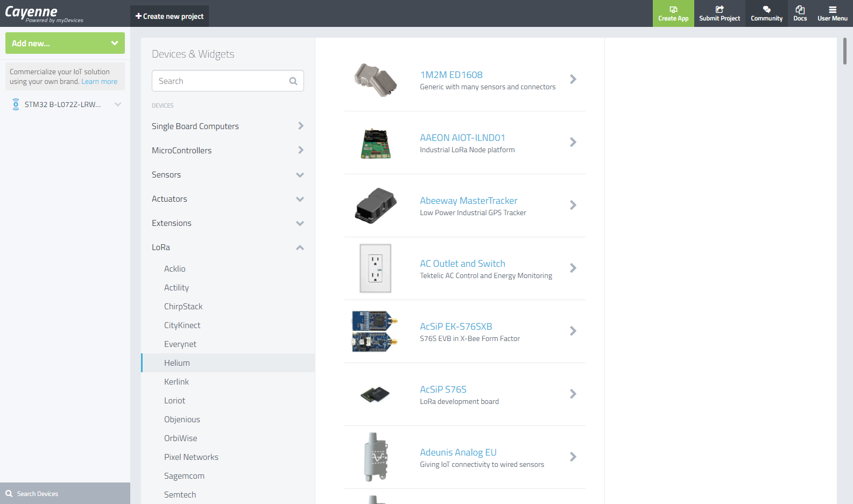The width and height of the screenshot is (853, 504).
Task: Select ChirpStack network under LoRa
Action: tap(184, 307)
